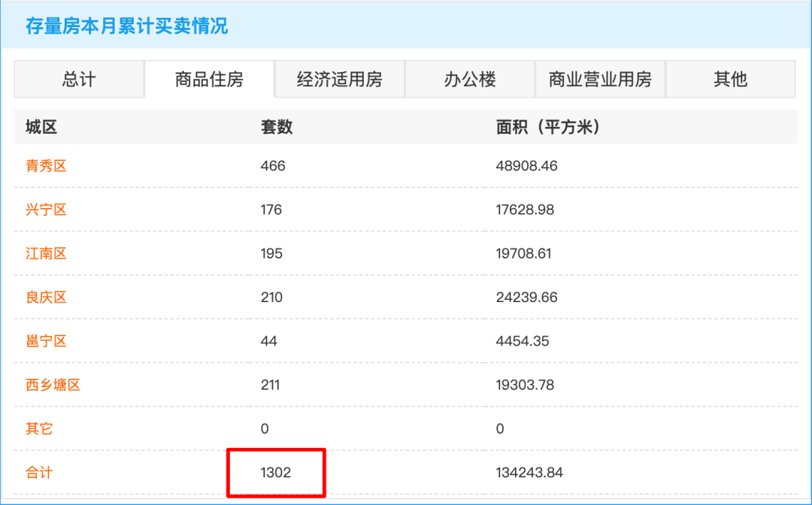Click the area value 19303.78
The width and height of the screenshot is (812, 505).
[x=525, y=385]
